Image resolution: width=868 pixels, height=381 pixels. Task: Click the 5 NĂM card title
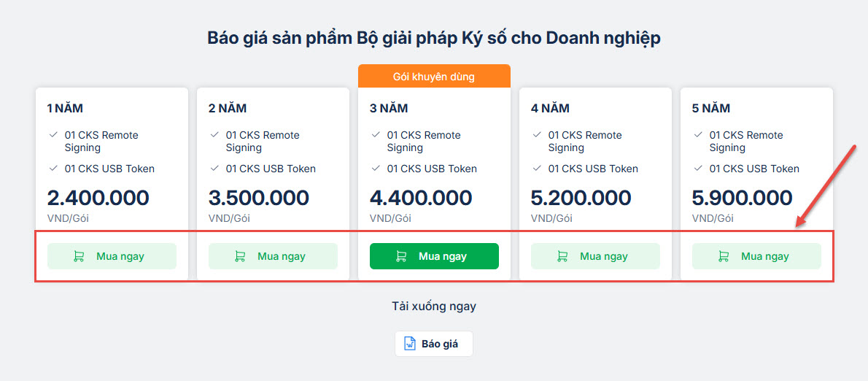coord(711,109)
